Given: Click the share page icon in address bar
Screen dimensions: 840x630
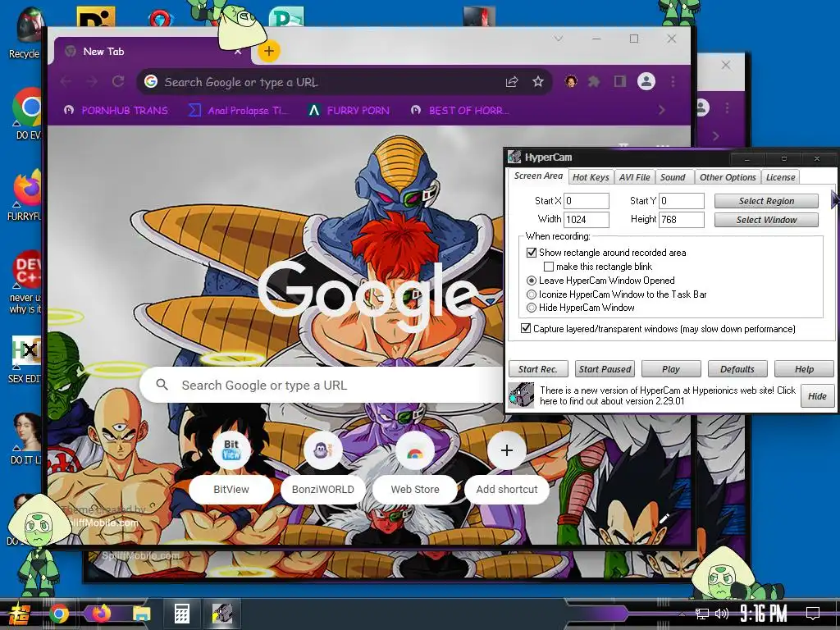Looking at the screenshot, I should point(512,81).
